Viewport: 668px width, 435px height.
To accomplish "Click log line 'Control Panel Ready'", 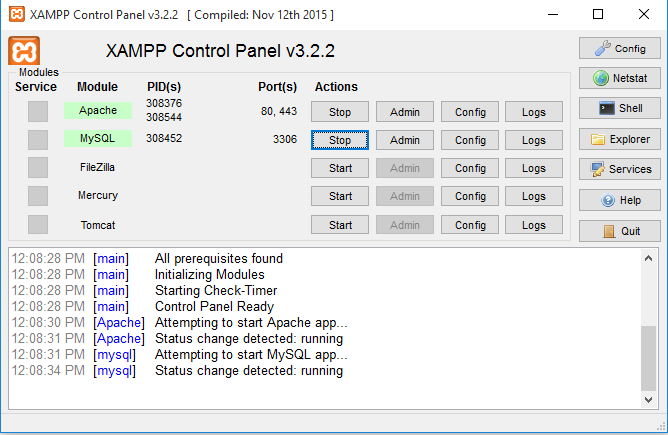I will pos(214,307).
